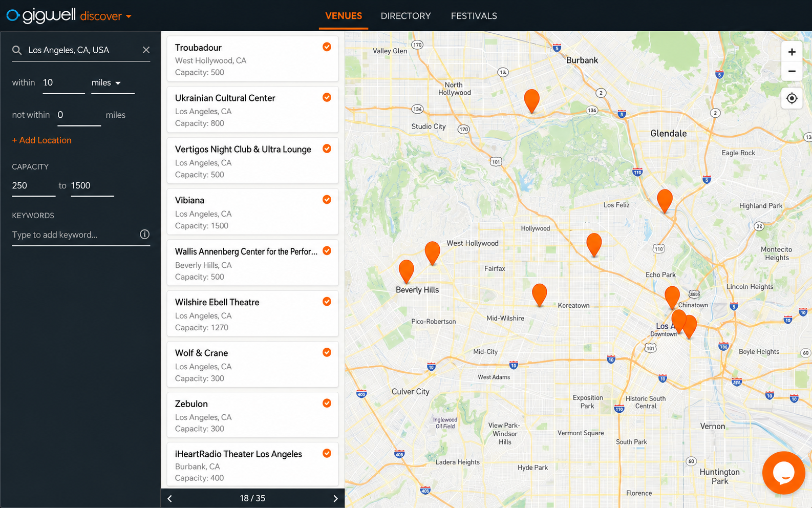Open the Troubadour venue name
812x508 pixels.
(198, 48)
